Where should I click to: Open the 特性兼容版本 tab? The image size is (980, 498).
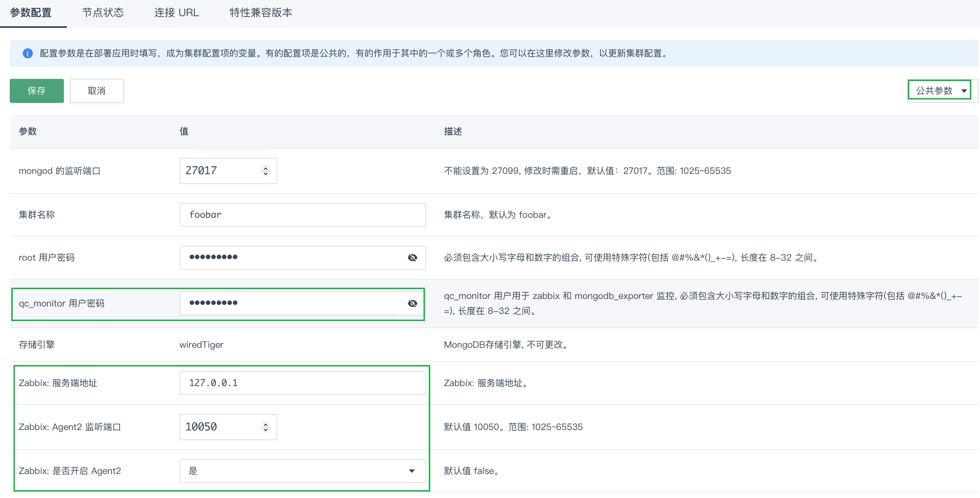(x=261, y=12)
